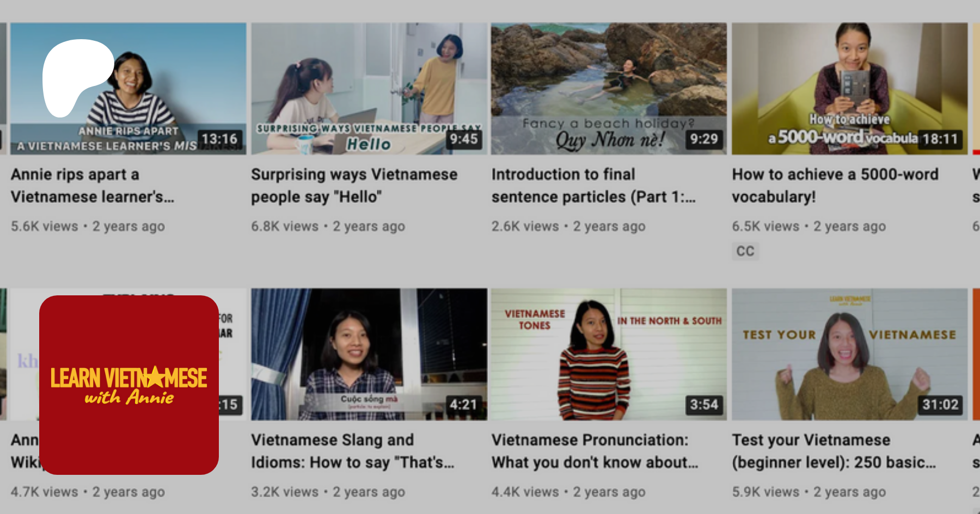The image size is (980, 514).
Task: Click the 9:45 duration badge
Action: pyautogui.click(x=463, y=139)
